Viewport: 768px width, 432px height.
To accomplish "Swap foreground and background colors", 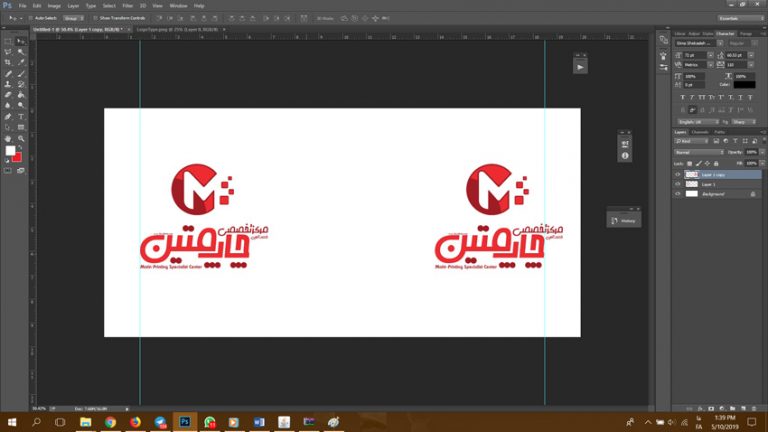I will coord(20,147).
